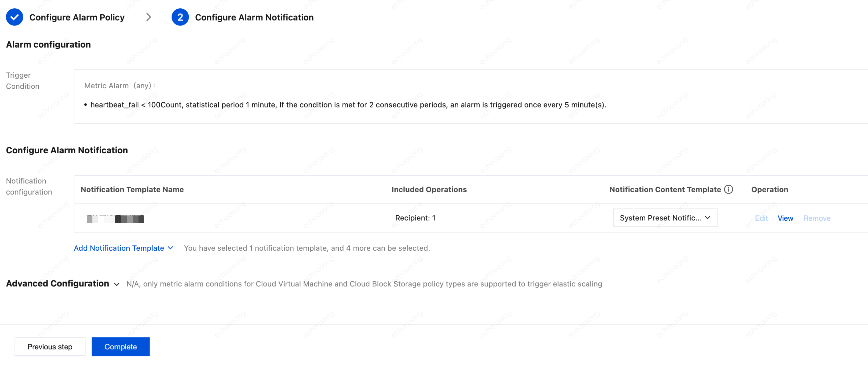
Task: Go to Configure Alarm Policy step
Action: pos(77,17)
